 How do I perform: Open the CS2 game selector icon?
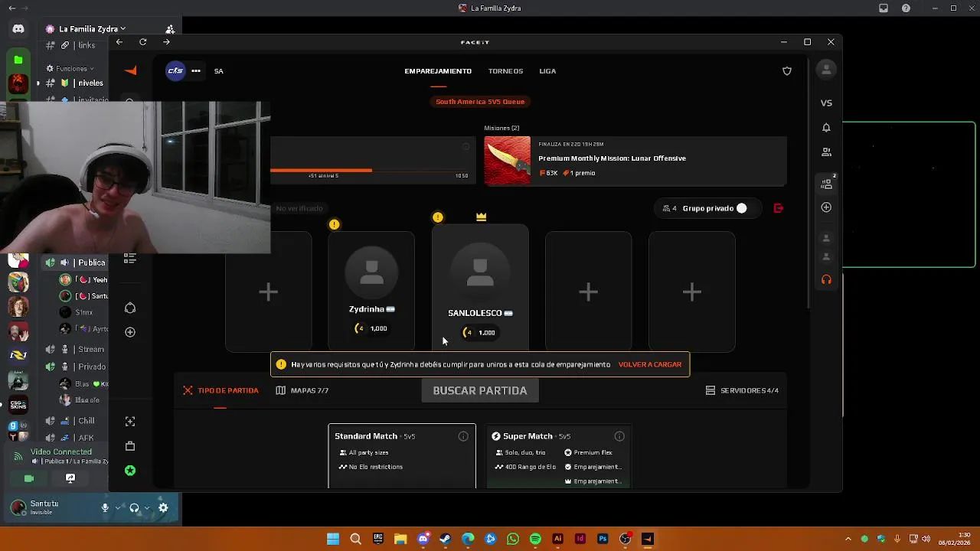pyautogui.click(x=175, y=70)
